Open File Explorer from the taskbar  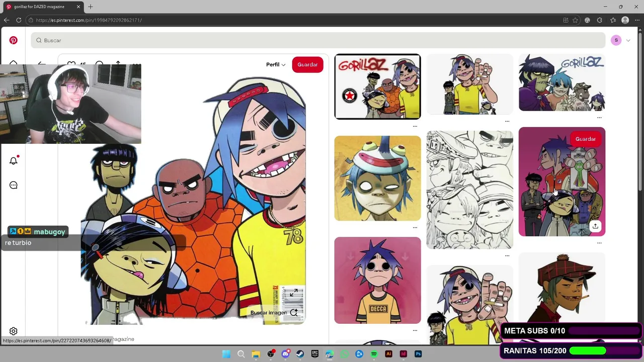click(256, 354)
